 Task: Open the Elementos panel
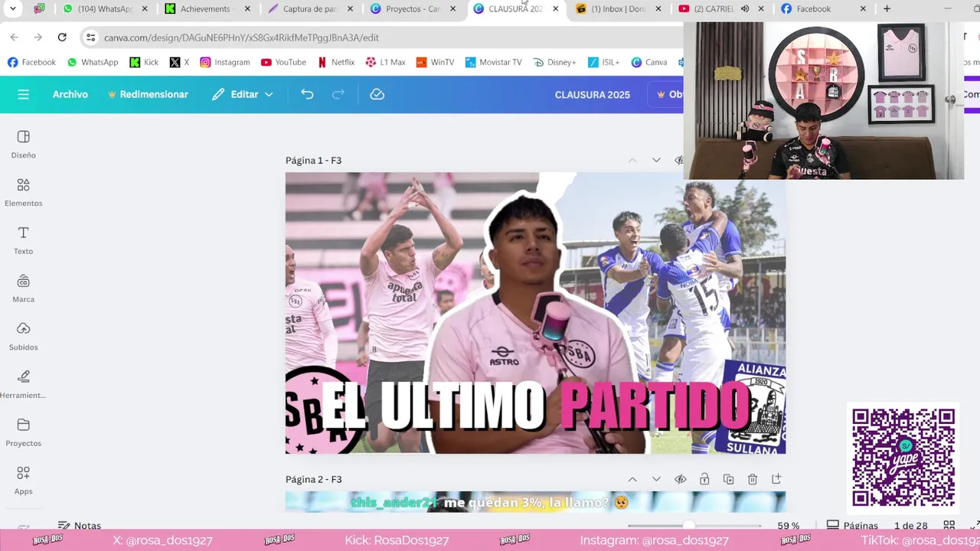tap(23, 192)
